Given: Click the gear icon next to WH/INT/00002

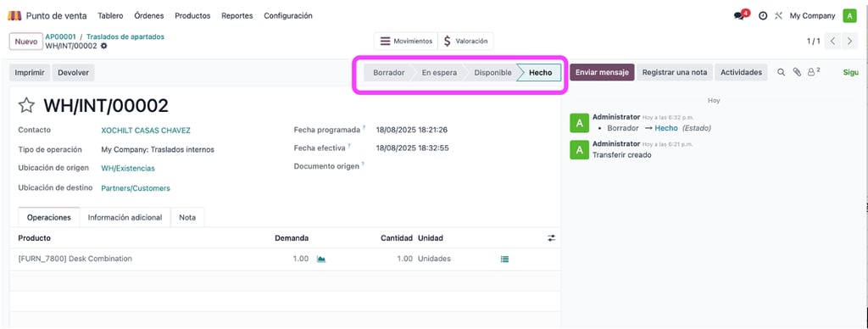Looking at the screenshot, I should coord(103,46).
